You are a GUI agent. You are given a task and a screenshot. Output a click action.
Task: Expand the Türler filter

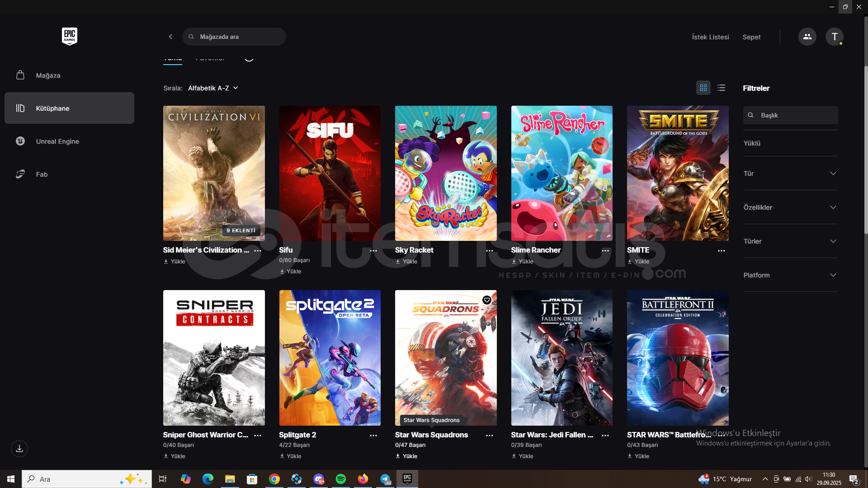[x=790, y=241]
